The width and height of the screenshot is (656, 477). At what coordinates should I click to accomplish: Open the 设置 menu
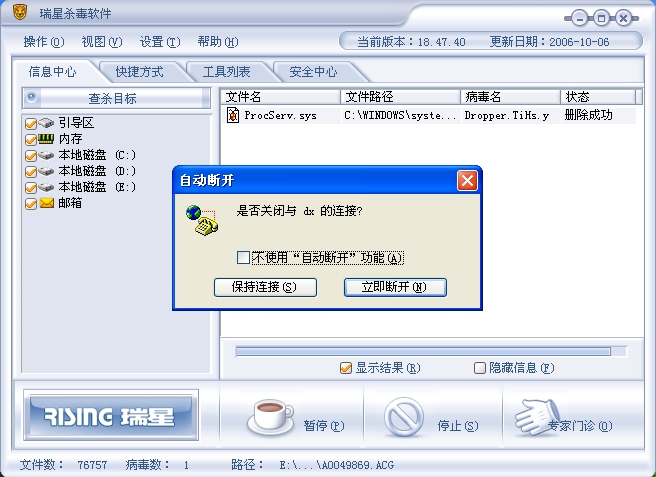coord(160,42)
